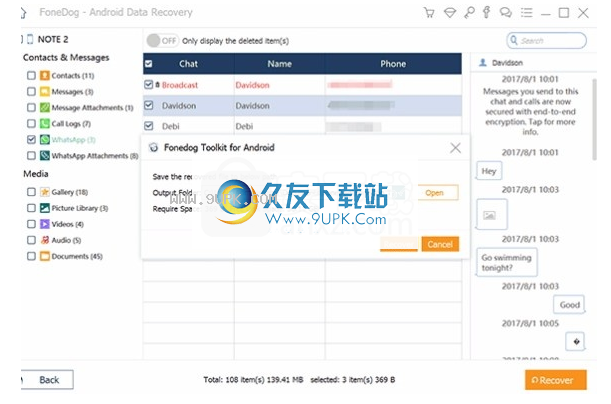Click Cancel in the dialog
Image resolution: width=611 pixels, height=404 pixels.
[440, 244]
